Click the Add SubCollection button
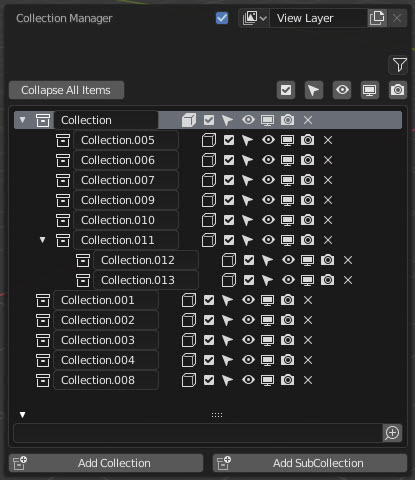 point(310,463)
